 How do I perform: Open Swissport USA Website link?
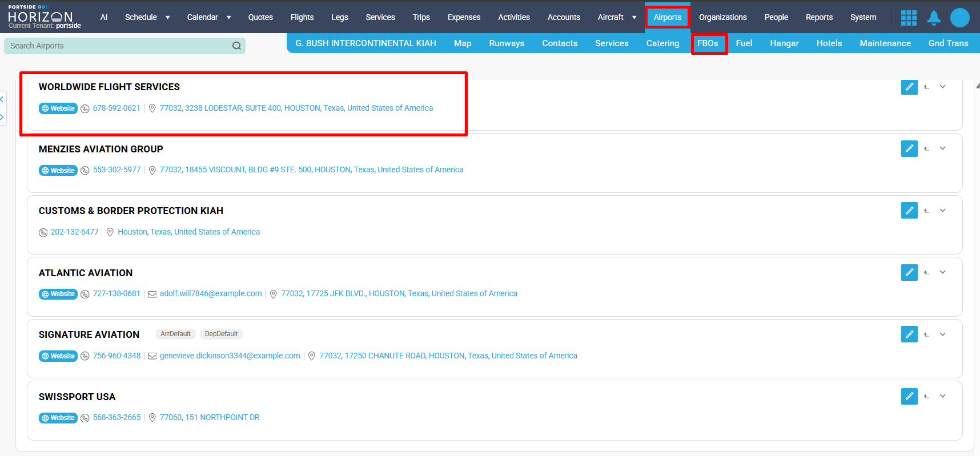tap(58, 418)
